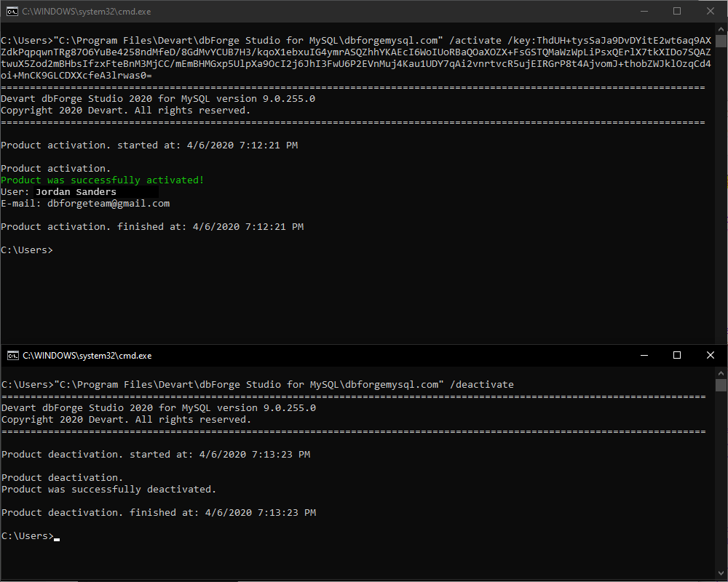Screen dimensions: 728x582
Task: Click the cmd icon in upper window title bar
Action: coord(12,11)
